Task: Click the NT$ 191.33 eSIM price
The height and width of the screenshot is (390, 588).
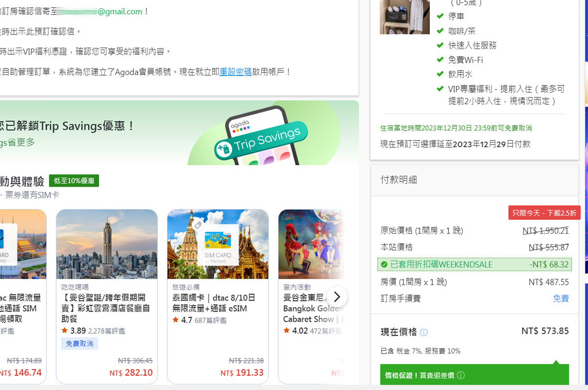Action: (x=242, y=373)
